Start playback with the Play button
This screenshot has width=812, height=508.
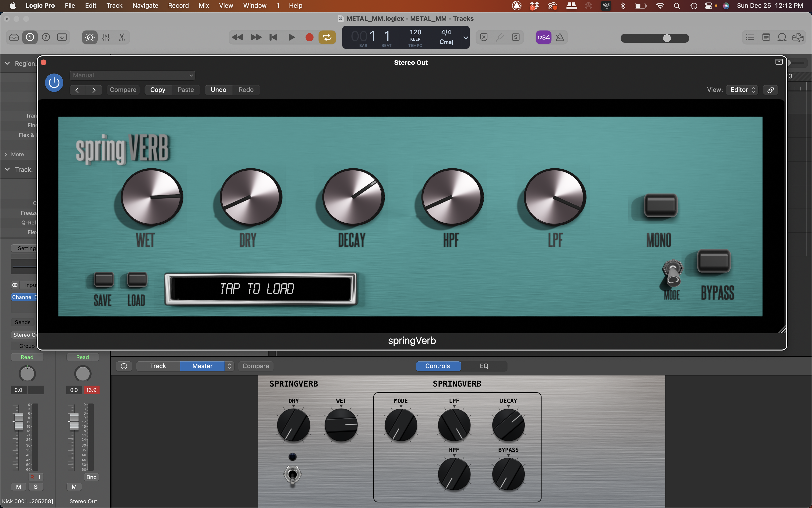click(292, 37)
